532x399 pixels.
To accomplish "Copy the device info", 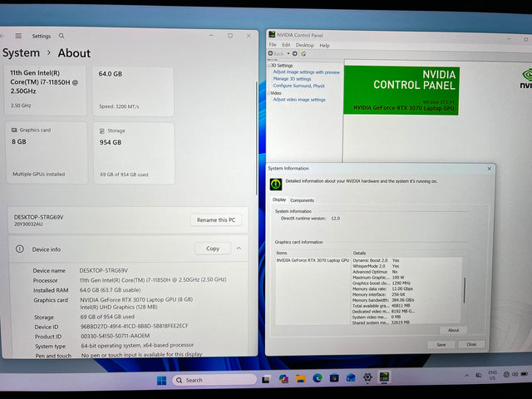I will tap(213, 249).
